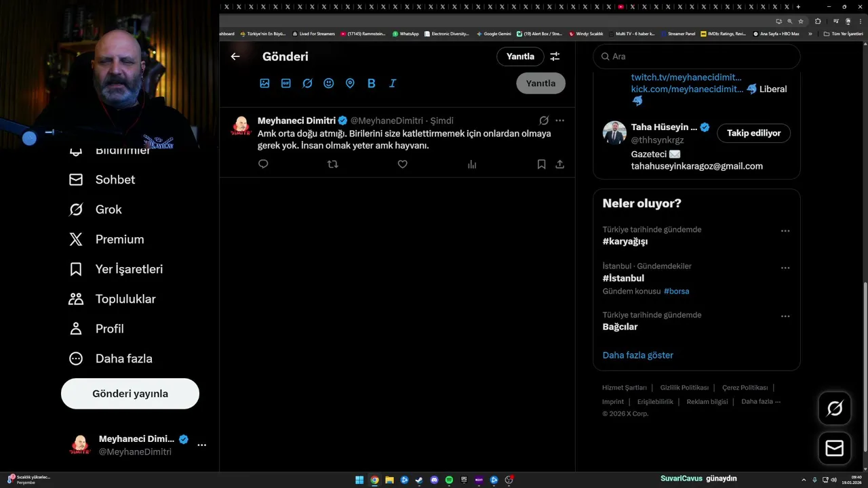The width and height of the screenshot is (868, 488).
Task: Open the Bağcılar trend
Action: point(620,327)
